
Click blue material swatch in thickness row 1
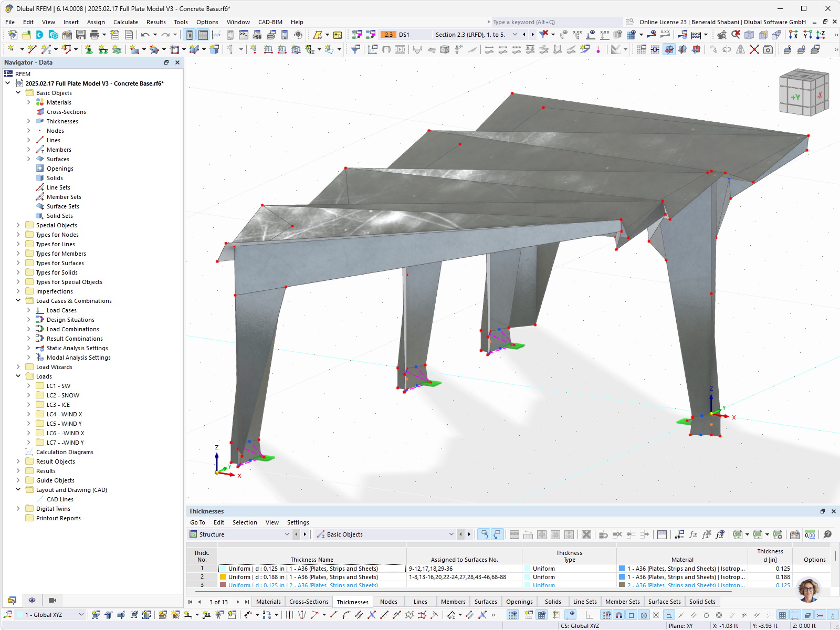click(622, 568)
